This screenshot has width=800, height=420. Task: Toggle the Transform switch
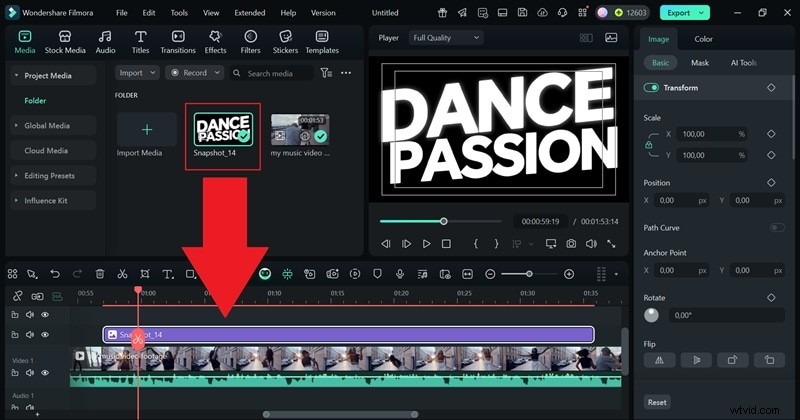pos(651,88)
